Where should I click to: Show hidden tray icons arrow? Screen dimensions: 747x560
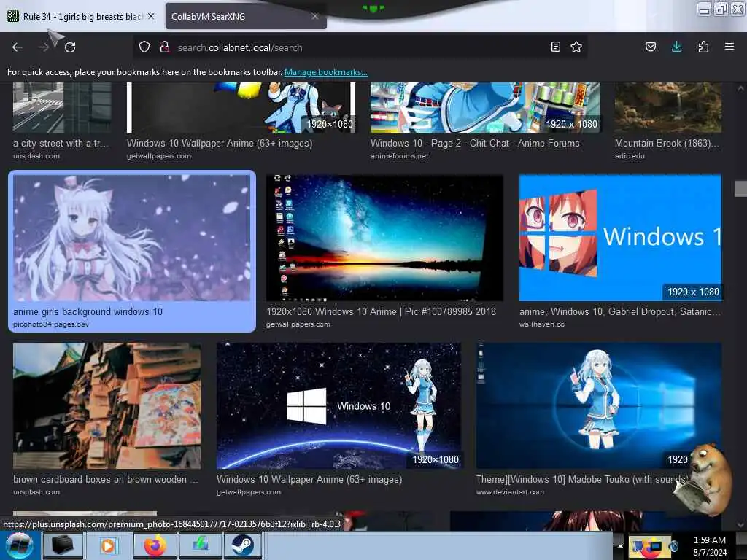coord(620,545)
